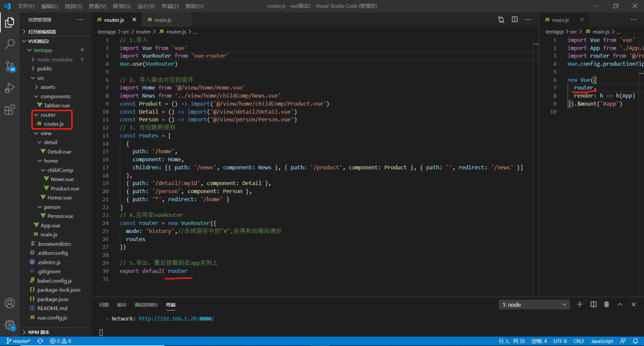Collapse the router folder in explorer
644x346 pixels.
click(48, 115)
